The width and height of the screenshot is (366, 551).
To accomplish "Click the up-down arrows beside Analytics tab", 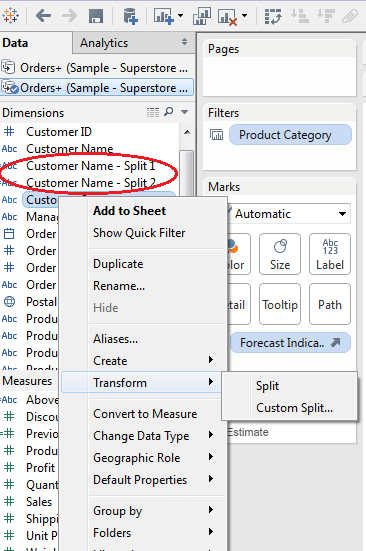I will (184, 42).
